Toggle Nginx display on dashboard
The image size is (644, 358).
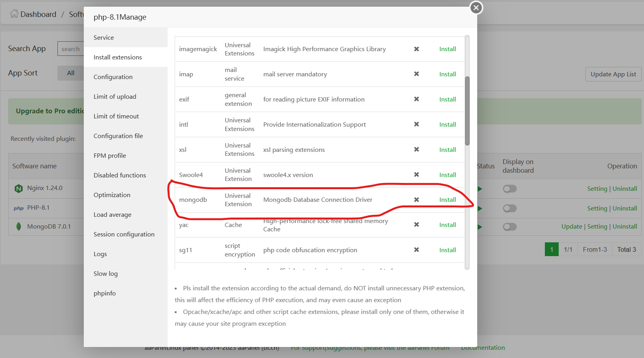(510, 189)
